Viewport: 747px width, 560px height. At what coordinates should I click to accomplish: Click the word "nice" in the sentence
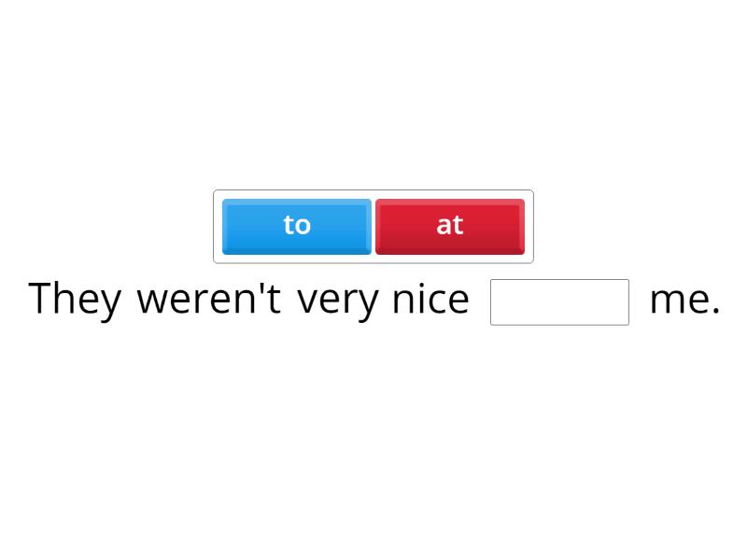pyautogui.click(x=430, y=301)
